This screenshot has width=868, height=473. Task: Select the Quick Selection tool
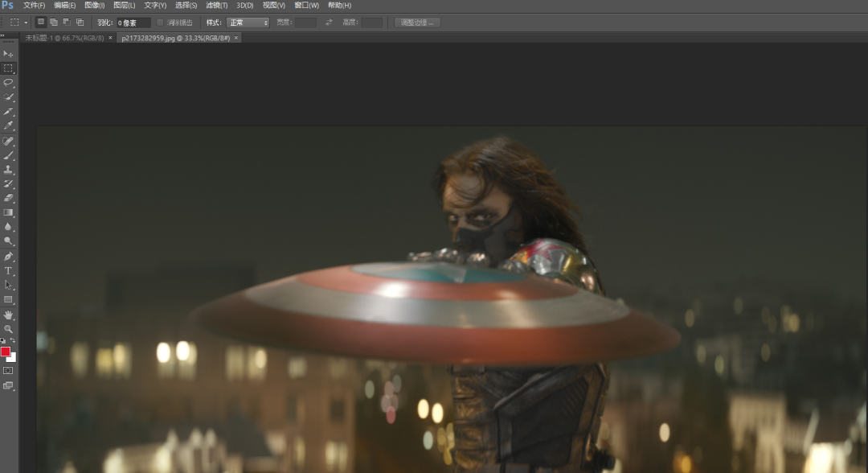[8, 97]
